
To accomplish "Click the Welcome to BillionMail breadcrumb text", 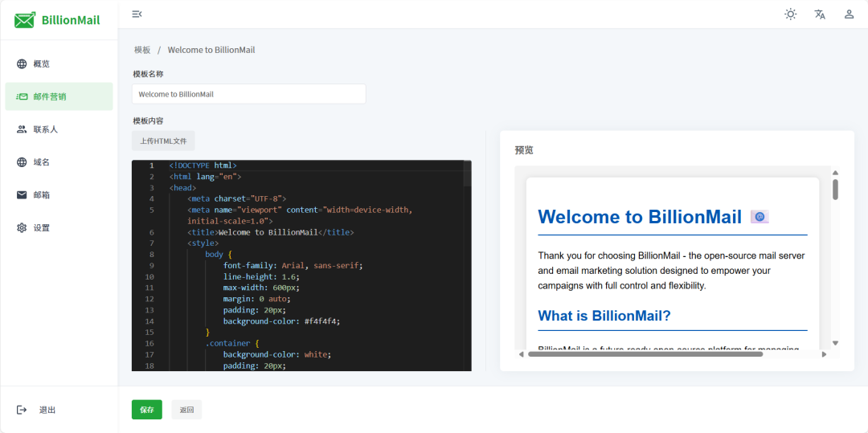I will tap(211, 50).
